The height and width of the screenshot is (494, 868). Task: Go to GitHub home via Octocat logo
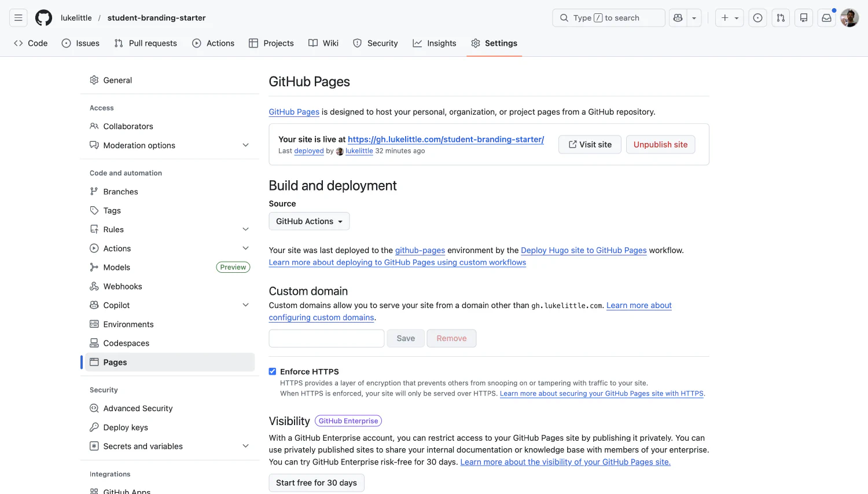[x=43, y=18]
